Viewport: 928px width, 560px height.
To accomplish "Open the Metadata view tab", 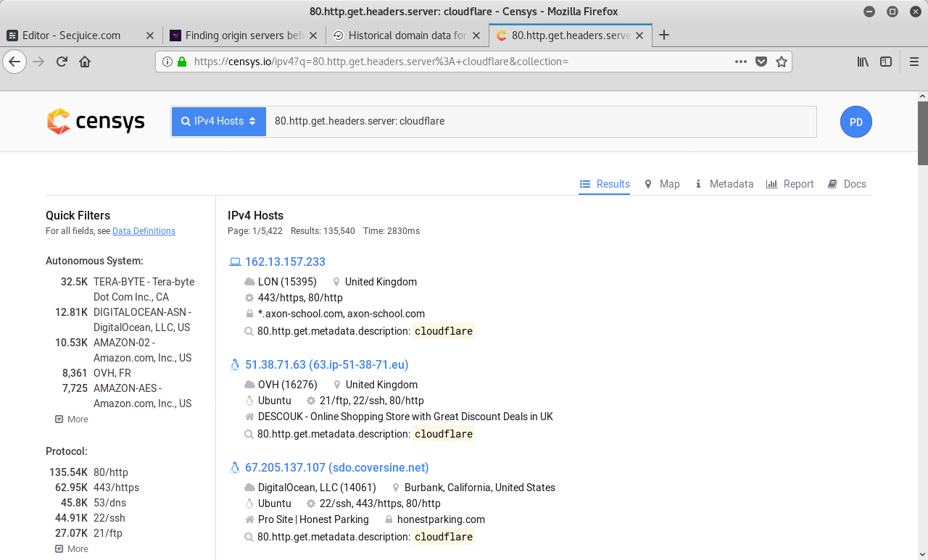I will [724, 184].
